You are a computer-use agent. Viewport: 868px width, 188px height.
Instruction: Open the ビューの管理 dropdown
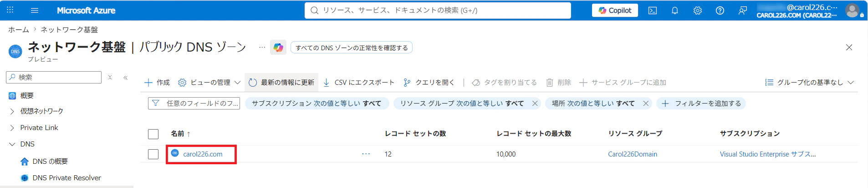(209, 83)
